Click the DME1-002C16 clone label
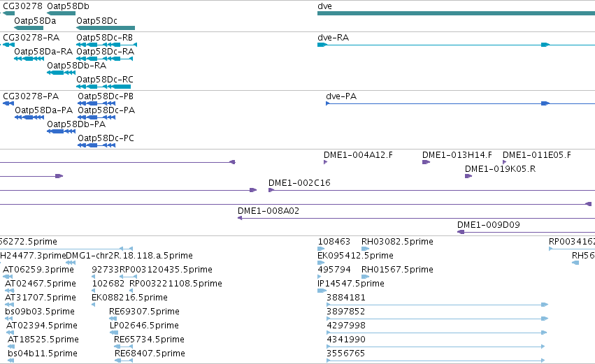The image size is (595, 364). tap(299, 183)
